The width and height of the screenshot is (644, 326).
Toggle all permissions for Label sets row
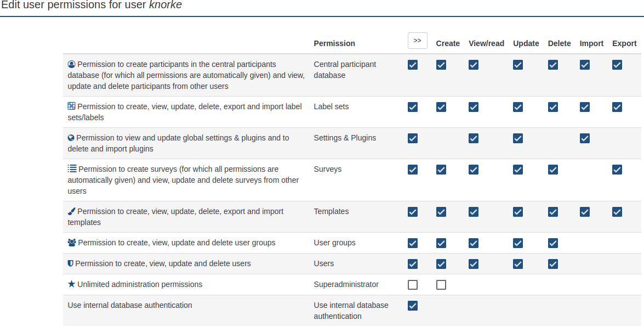pos(413,107)
